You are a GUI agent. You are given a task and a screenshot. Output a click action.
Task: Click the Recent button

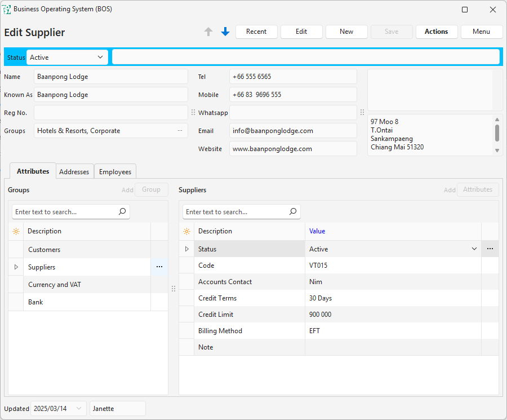[x=256, y=32]
